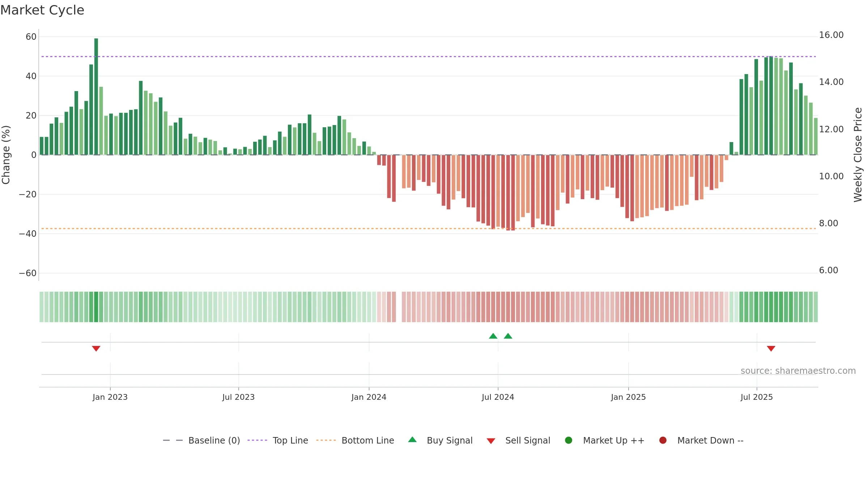Select the sell signal marker before Jan 2023
This screenshot has height=488, width=868.
click(x=96, y=348)
